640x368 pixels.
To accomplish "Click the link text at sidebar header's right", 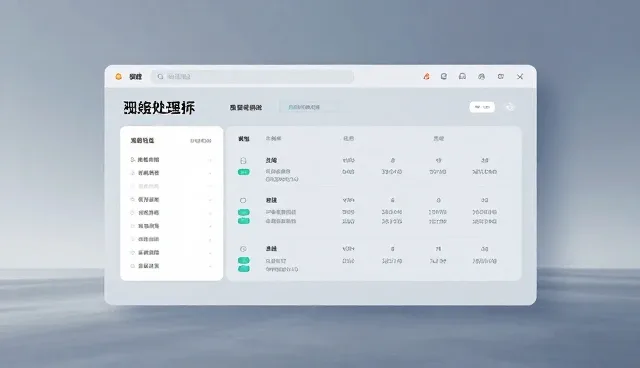I will click(x=201, y=141).
